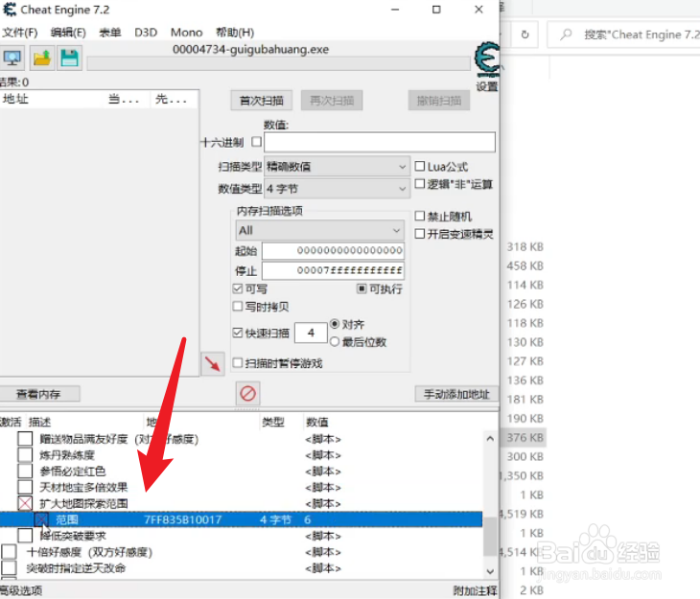
Task: Click the address list scroll up arrow
Action: coord(490,438)
